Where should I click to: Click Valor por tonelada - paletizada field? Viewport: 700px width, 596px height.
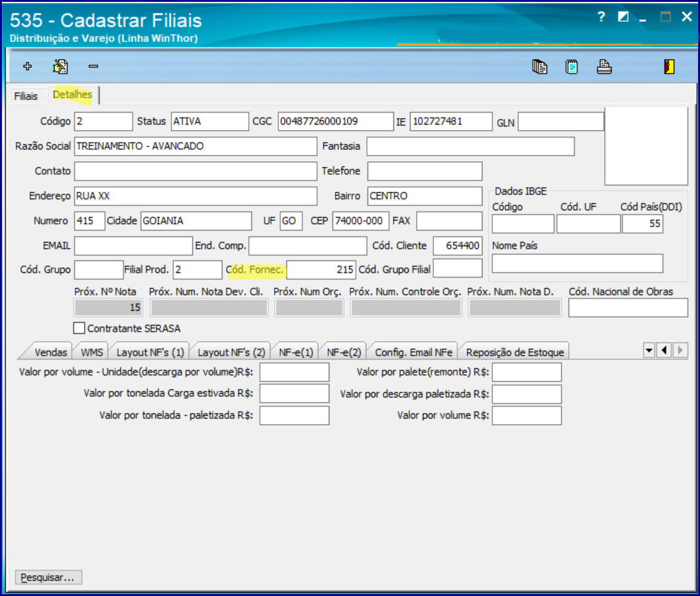[x=294, y=415]
